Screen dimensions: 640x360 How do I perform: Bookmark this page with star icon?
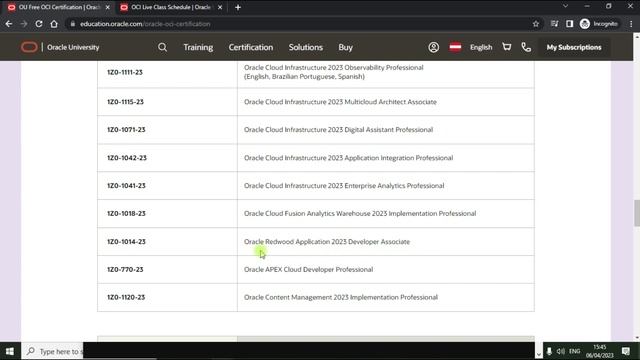[x=536, y=24]
